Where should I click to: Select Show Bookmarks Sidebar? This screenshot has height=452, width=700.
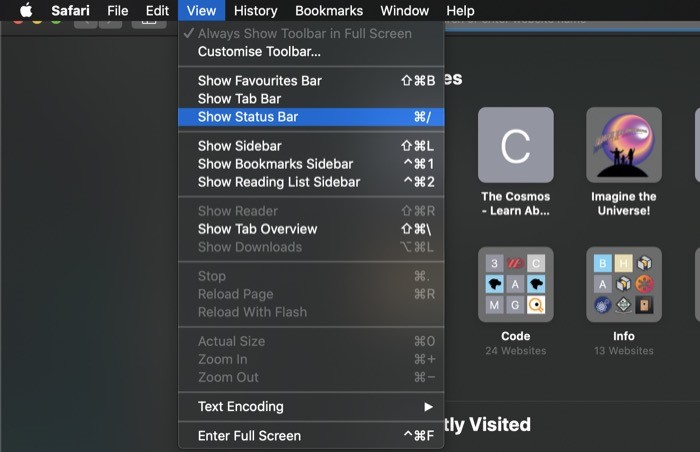point(311,164)
